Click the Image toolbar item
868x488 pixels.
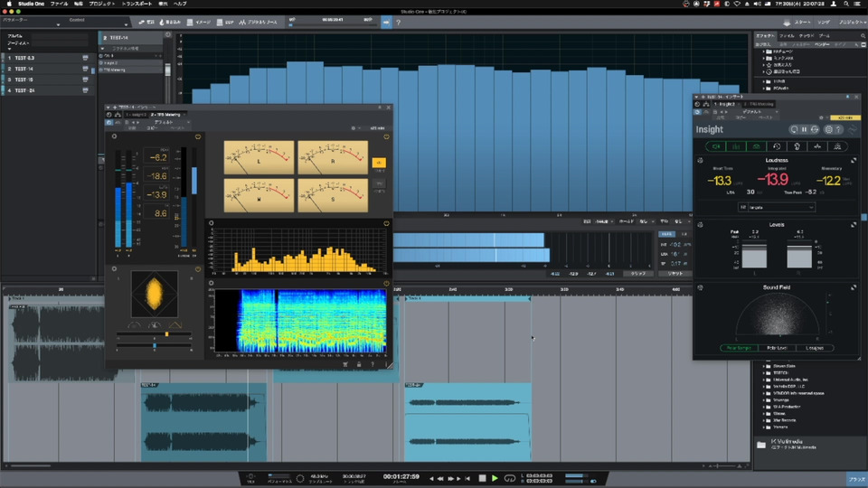tap(199, 22)
